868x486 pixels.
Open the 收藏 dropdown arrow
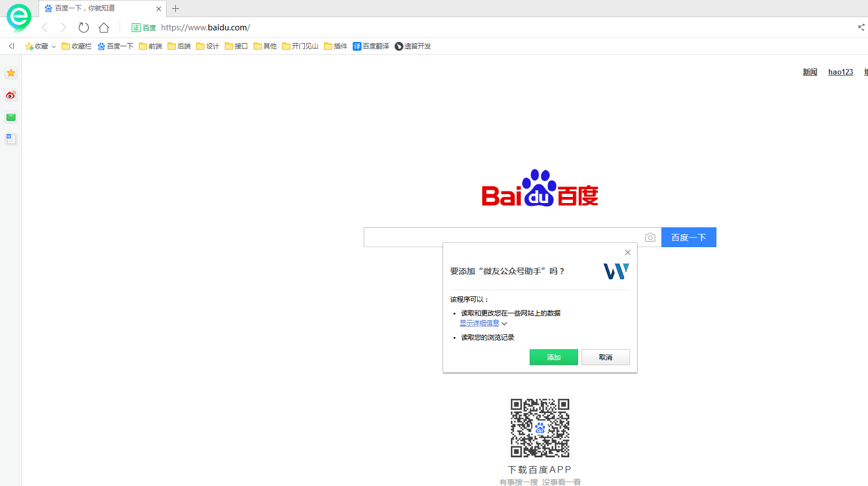point(53,47)
